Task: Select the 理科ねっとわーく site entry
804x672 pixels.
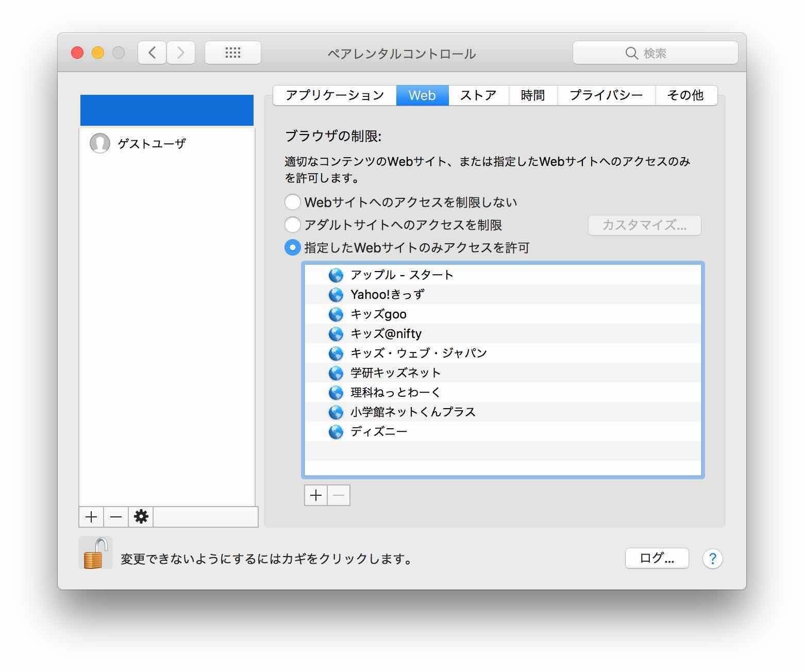Action: pos(502,392)
